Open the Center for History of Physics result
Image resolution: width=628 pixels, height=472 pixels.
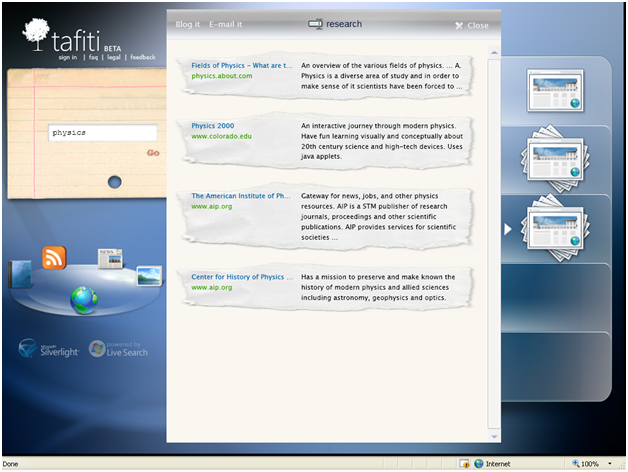point(242,277)
